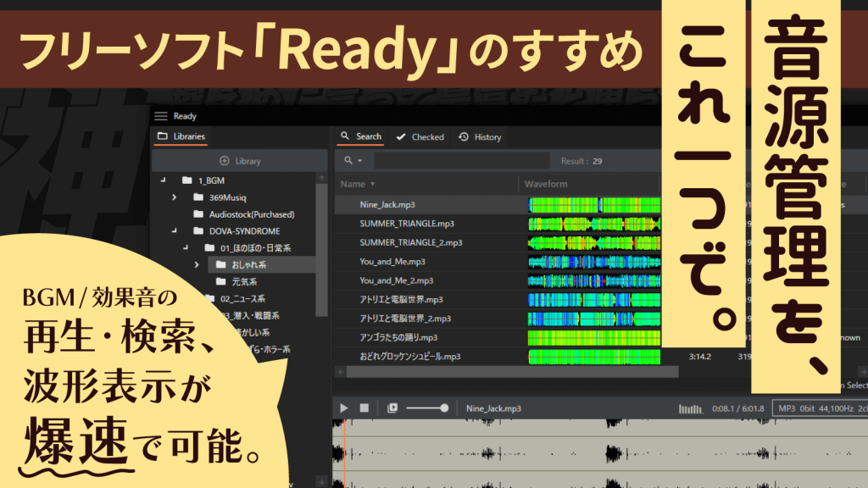The width and height of the screenshot is (868, 488).
Task: Expand the おしゃれ系 folder chevron
Action: click(197, 264)
